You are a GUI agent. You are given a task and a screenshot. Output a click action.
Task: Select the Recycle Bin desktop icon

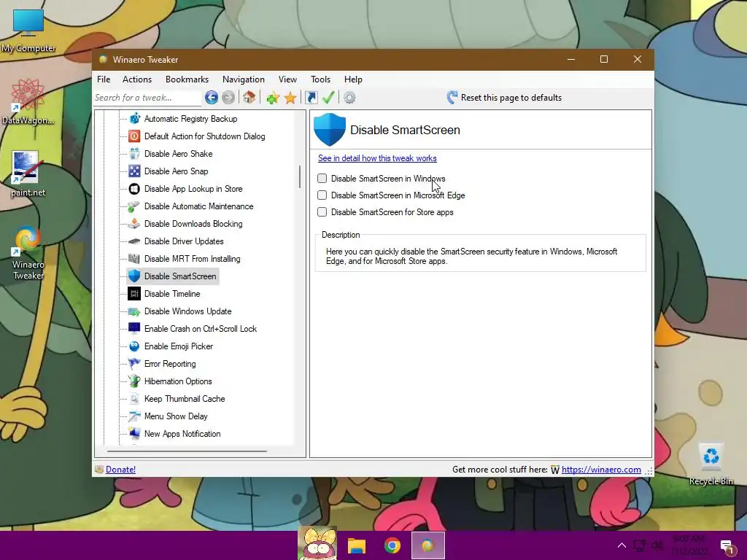711,464
